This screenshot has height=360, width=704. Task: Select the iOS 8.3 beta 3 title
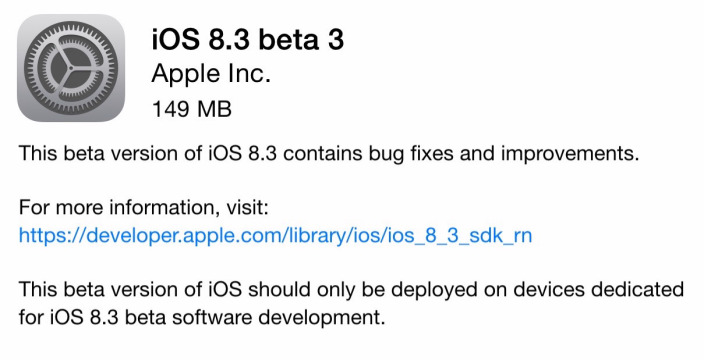click(248, 38)
